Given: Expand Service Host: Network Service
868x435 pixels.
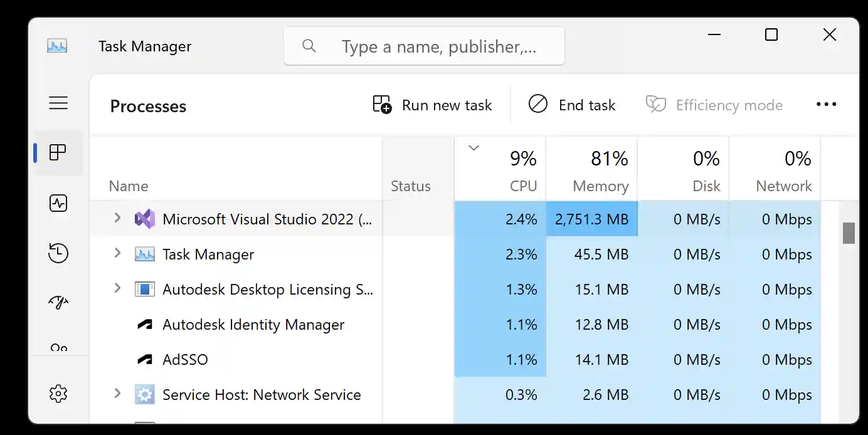Looking at the screenshot, I should click(117, 394).
